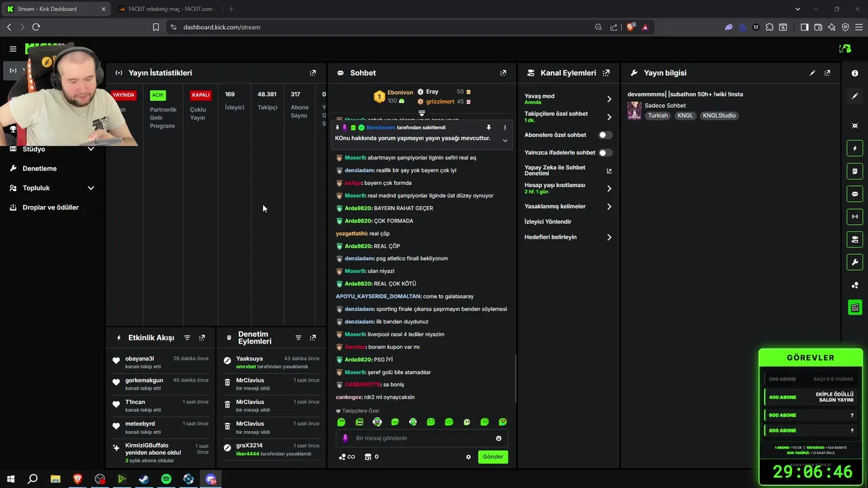This screenshot has width=868, height=488.
Task: Click the Windows Start button
Action: pyautogui.click(x=10, y=479)
